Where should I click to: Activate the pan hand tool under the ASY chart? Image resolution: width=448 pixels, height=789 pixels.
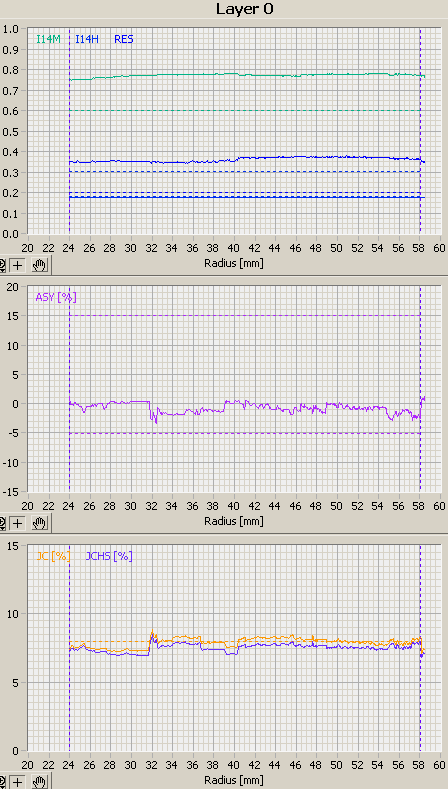[39, 523]
